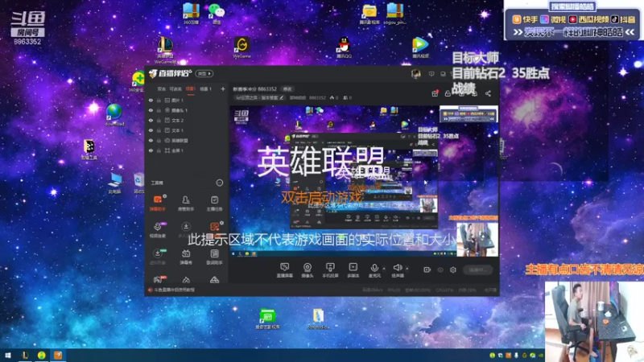
Task: Add a 多媒体 media source
Action: [353, 270]
